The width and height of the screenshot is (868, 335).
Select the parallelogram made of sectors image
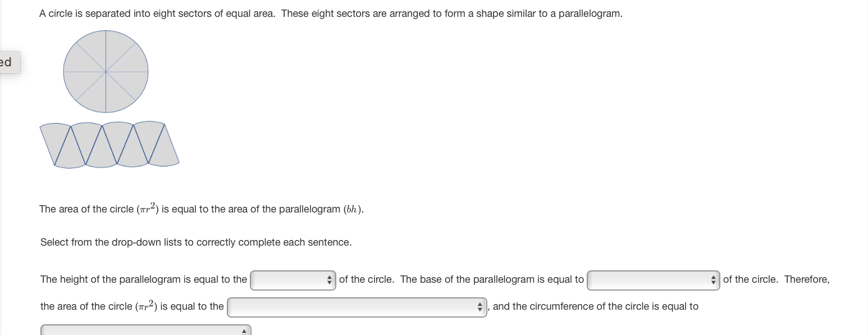pos(109,144)
